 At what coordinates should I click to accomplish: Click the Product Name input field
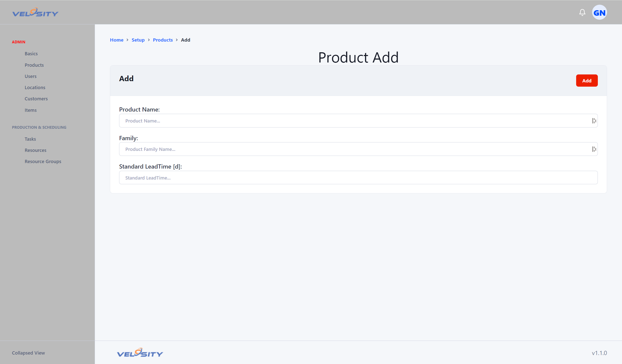[358, 121]
